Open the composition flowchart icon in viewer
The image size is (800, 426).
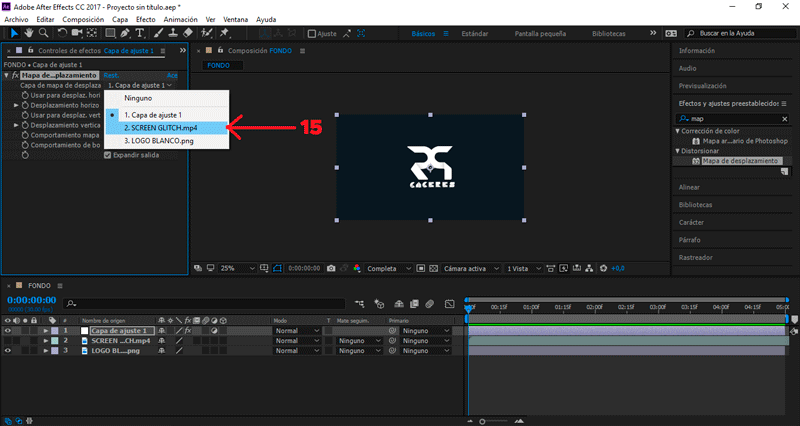pos(589,268)
